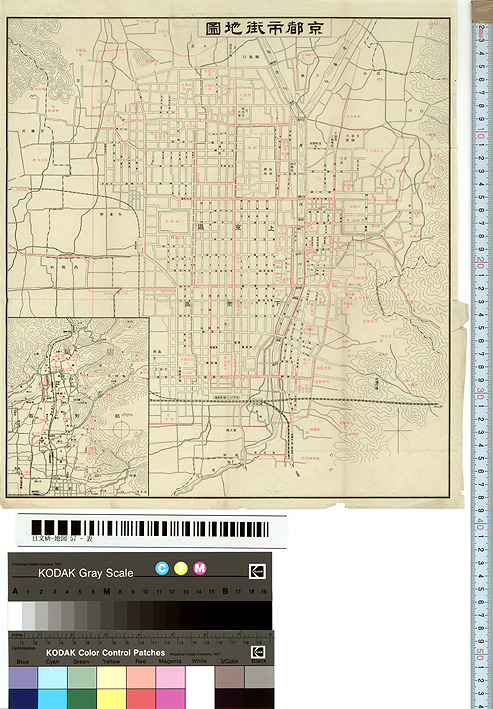This screenshot has width=493, height=709.
Task: Select the dark green color patch
Action: 82,699
